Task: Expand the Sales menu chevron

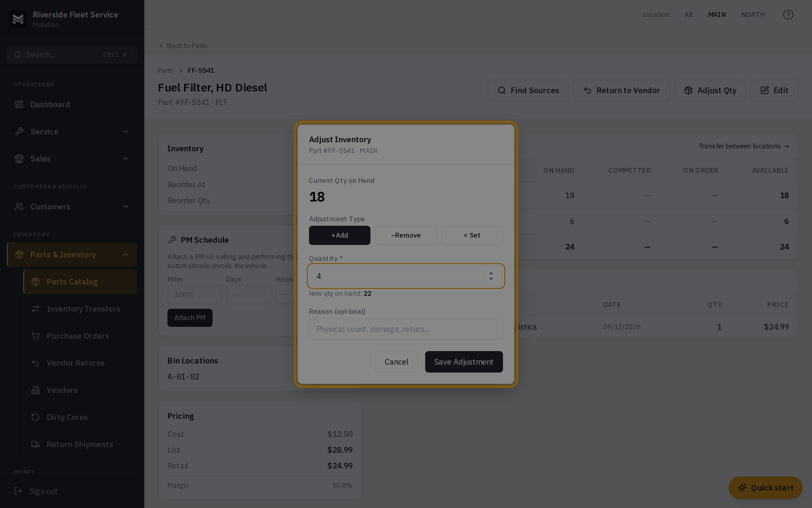Action: click(126, 159)
